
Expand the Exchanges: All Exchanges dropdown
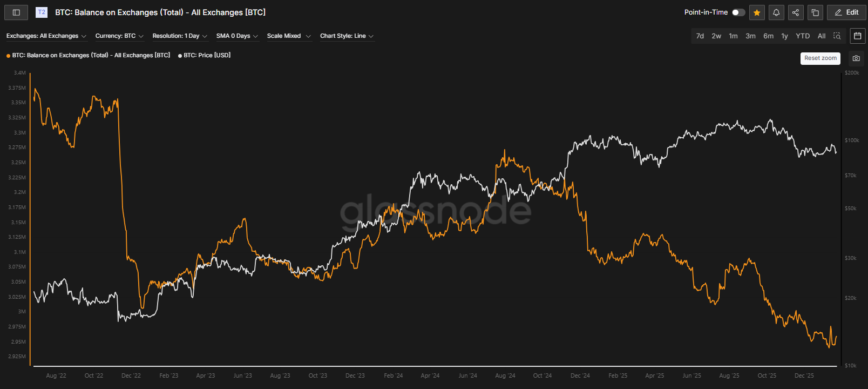tap(46, 36)
